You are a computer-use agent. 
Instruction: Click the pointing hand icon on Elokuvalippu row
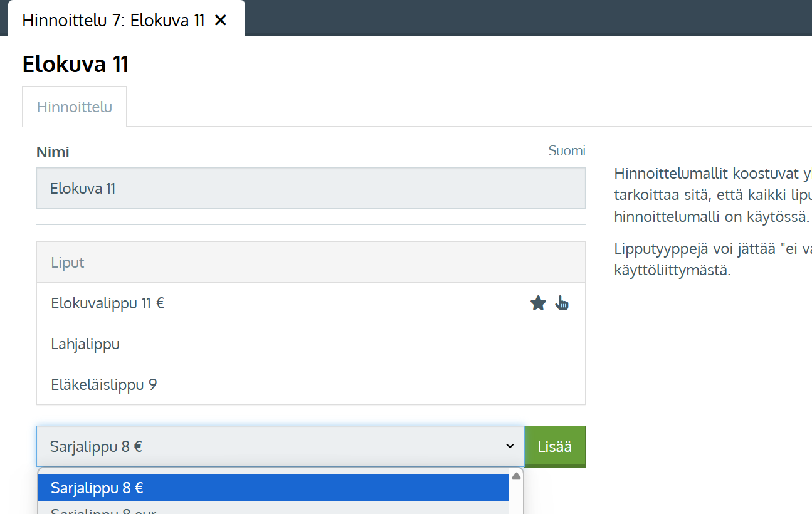click(x=562, y=303)
